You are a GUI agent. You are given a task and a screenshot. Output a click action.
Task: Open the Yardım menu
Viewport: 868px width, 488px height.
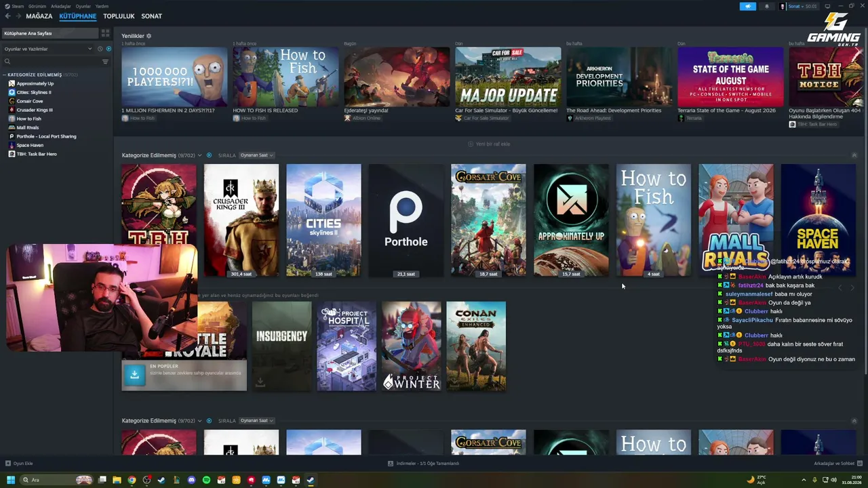click(102, 6)
